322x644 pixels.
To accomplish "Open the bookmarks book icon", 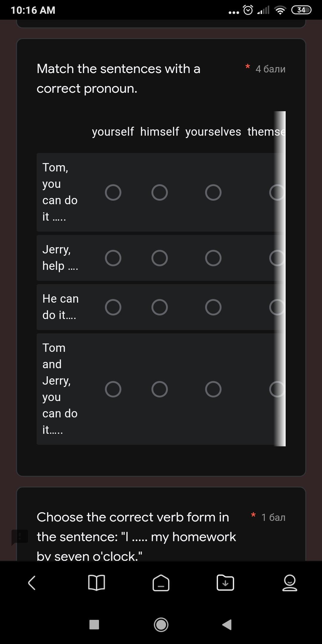I will point(97,583).
